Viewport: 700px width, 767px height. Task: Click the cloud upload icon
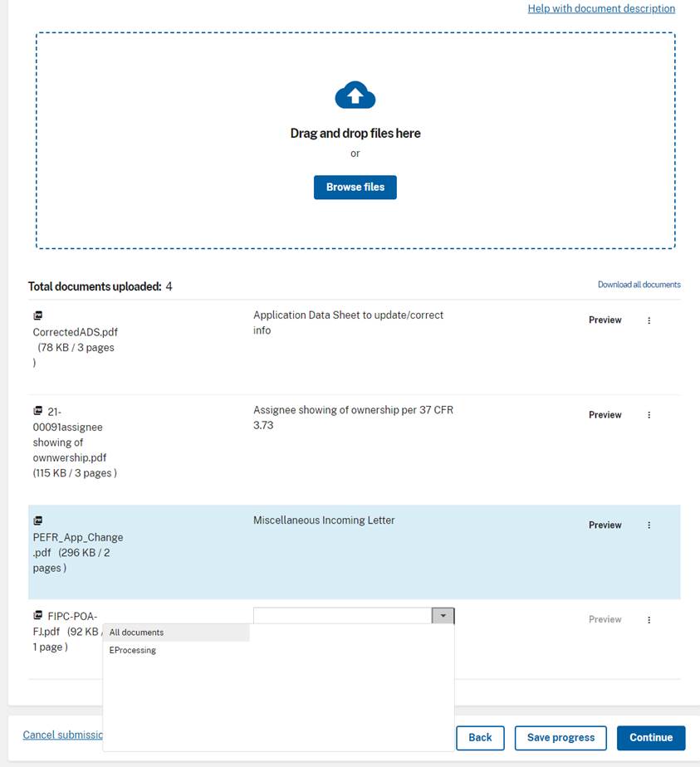(x=355, y=96)
